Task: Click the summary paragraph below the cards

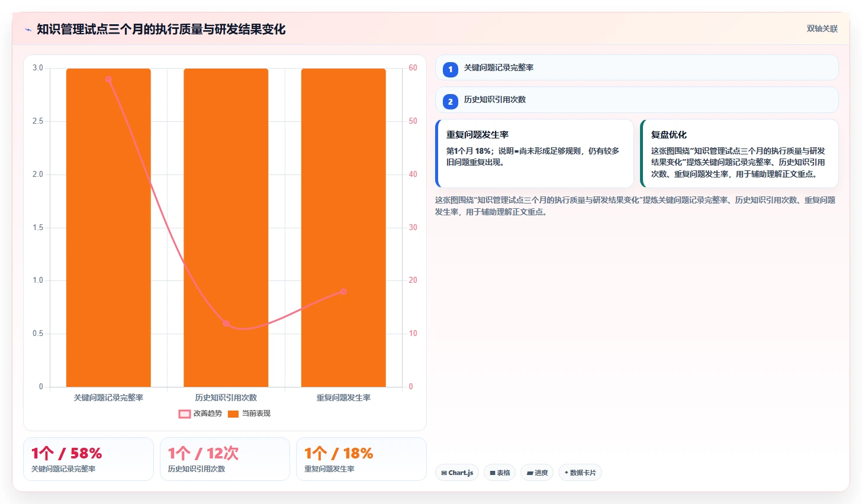Action: [636, 206]
